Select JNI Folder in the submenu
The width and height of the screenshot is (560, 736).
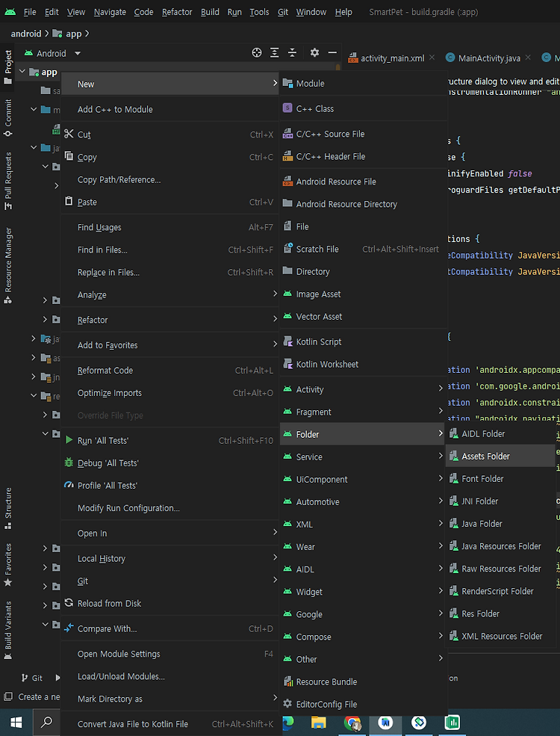coord(500,501)
